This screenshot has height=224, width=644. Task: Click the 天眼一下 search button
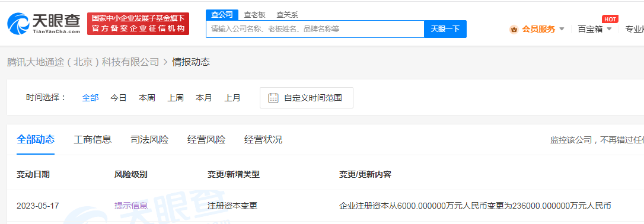(x=445, y=28)
